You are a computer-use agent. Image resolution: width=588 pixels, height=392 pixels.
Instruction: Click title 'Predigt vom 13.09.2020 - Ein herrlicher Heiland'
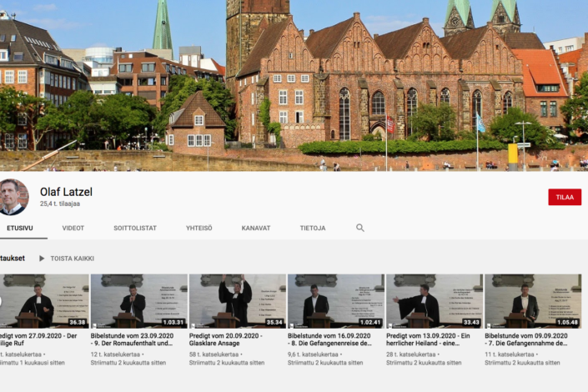point(428,339)
